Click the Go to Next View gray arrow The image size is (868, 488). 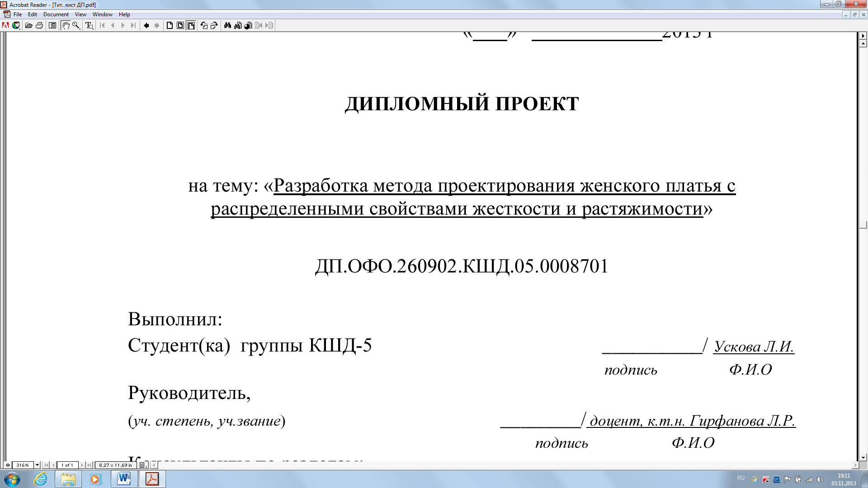156,25
